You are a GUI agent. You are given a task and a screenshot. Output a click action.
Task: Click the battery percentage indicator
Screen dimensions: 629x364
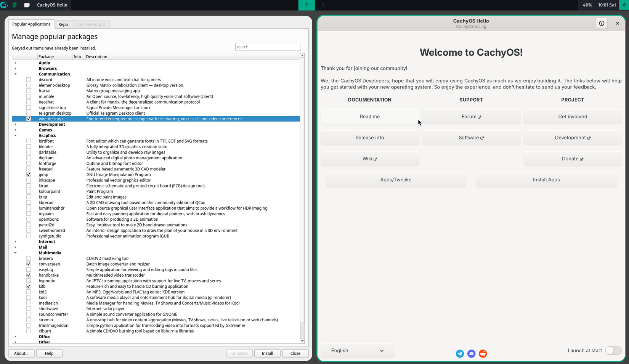587,5
